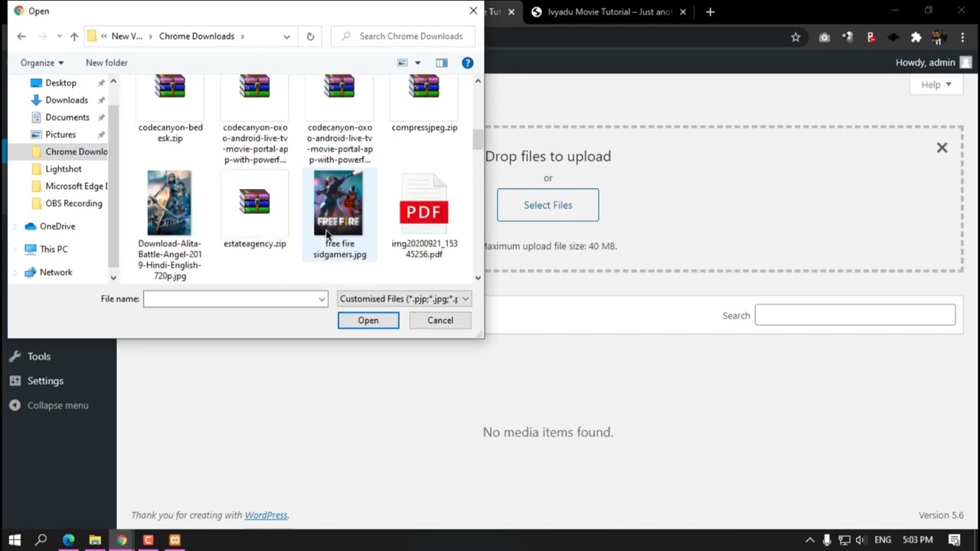This screenshot has width=980, height=551.
Task: Open a new Chrome tab
Action: coord(710,11)
